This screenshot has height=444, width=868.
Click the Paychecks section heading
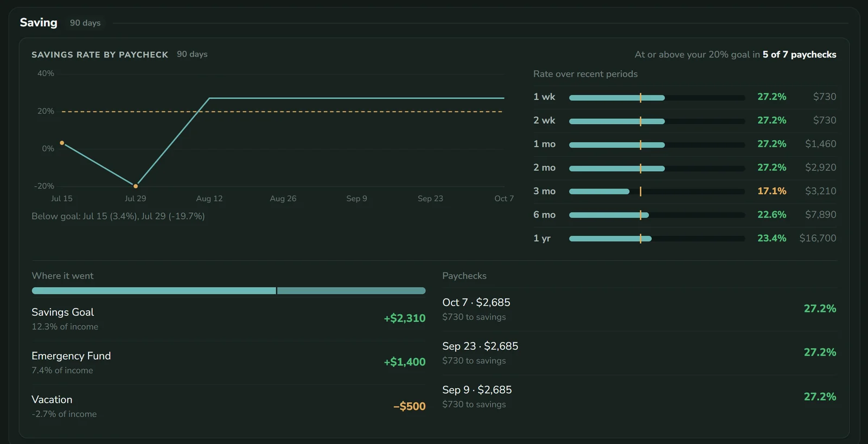point(464,276)
